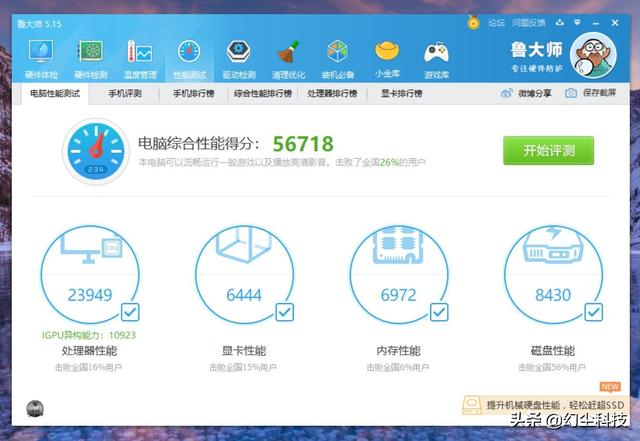Screen dimensions: 640x441
Task: Close the 鲁大师 window
Action: coord(615,23)
